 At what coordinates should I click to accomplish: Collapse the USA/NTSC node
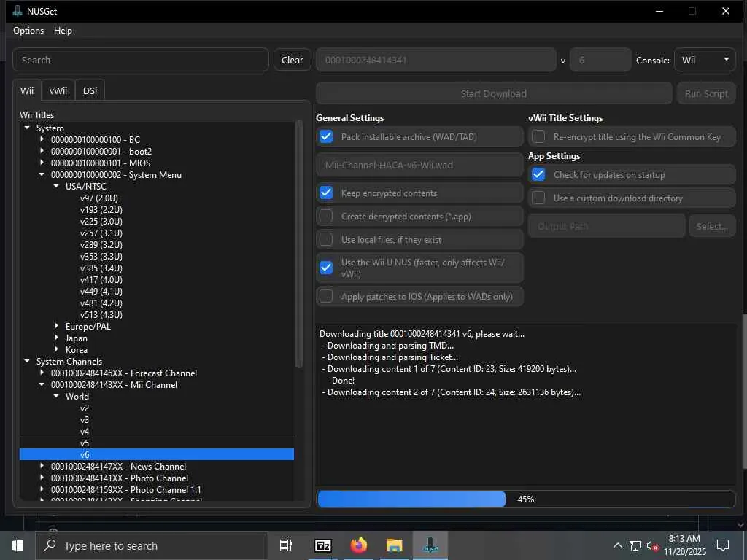pos(56,186)
